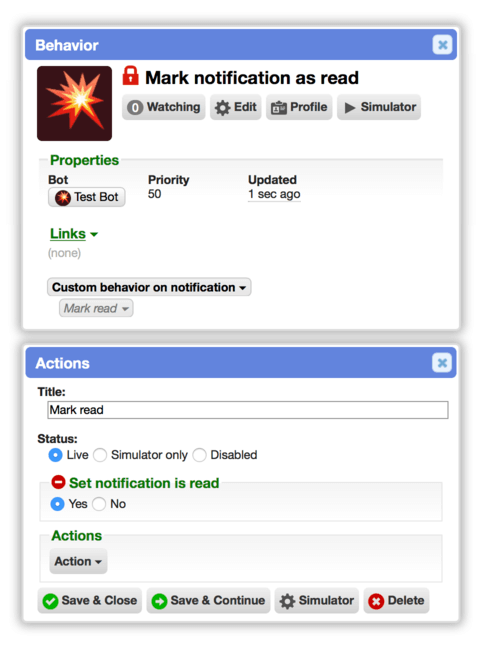Click the explosion bot avatar image
The image size is (486, 652).
74,104
